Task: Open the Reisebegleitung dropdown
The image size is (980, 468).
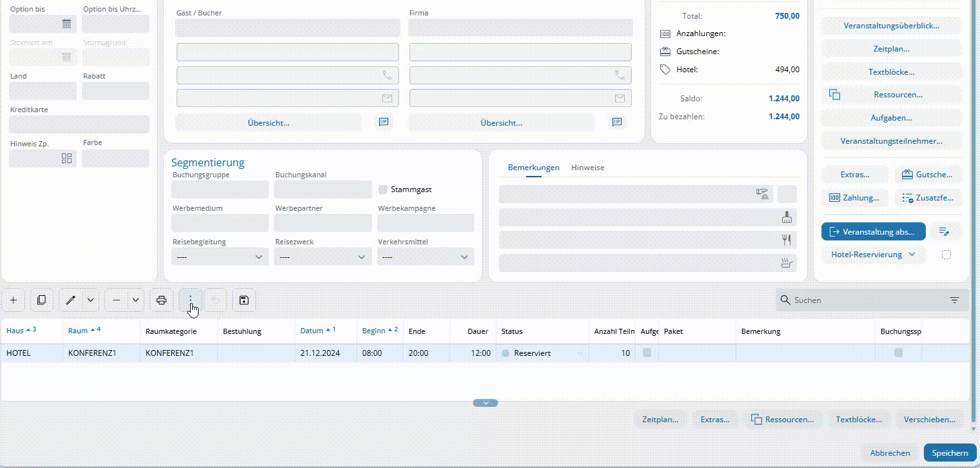Action: click(220, 257)
